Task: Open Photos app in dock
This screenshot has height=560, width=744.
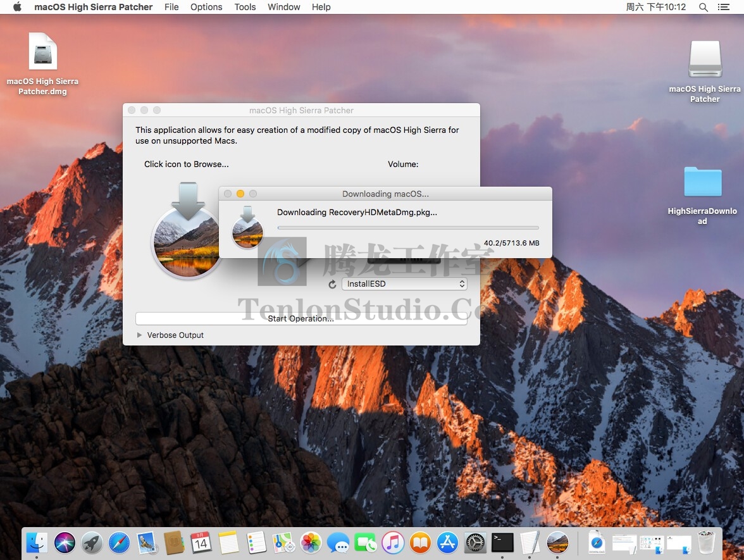Action: pyautogui.click(x=311, y=542)
